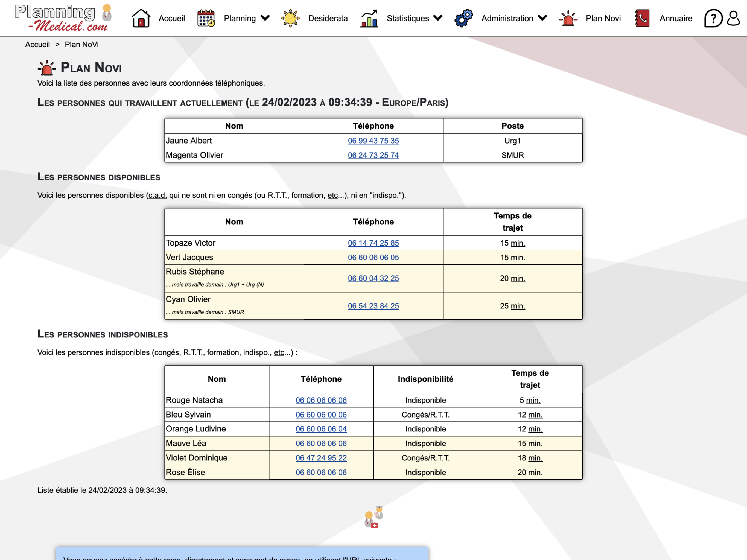The height and width of the screenshot is (560, 747).
Task: Open the Annuaire menu item
Action: coord(676,18)
